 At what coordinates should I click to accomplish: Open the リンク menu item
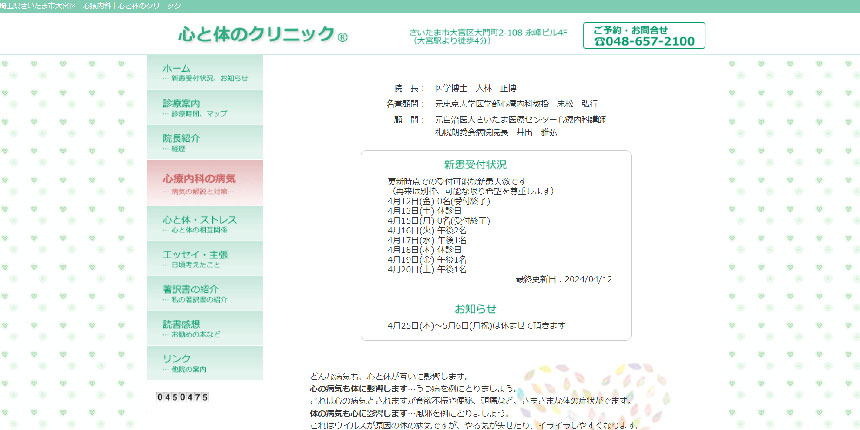click(205, 363)
